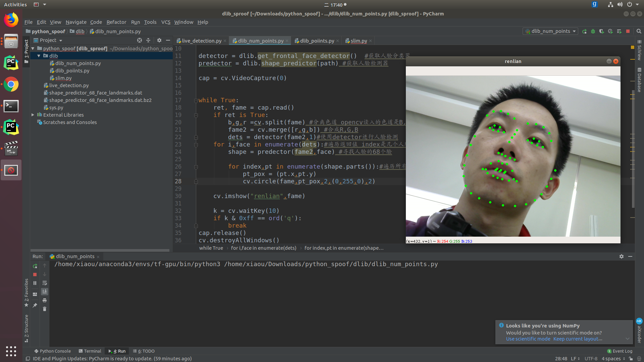Screen dimensions: 644x362
Task: Open the Refactor menu
Action: pos(116,22)
